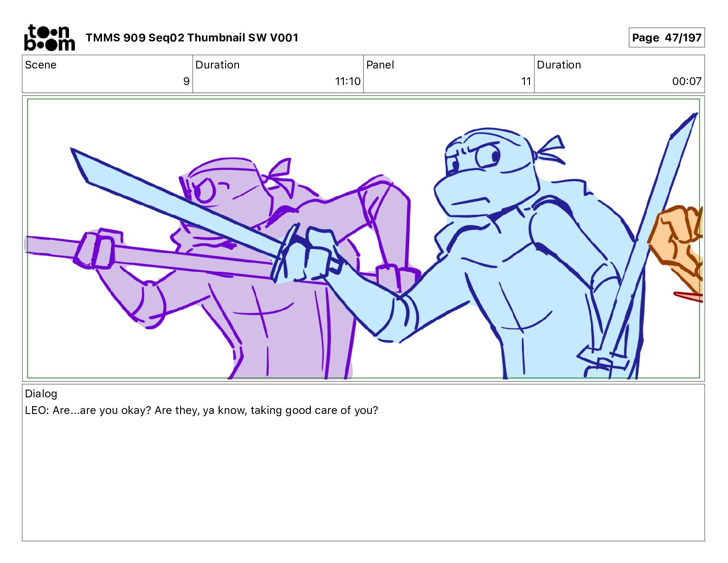Select the LEO dialog line text
Image resolution: width=728 pixels, height=563 pixels.
click(201, 410)
